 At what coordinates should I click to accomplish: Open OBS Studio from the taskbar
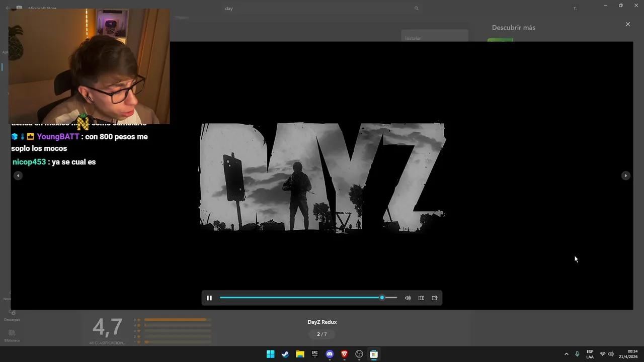tap(359, 354)
